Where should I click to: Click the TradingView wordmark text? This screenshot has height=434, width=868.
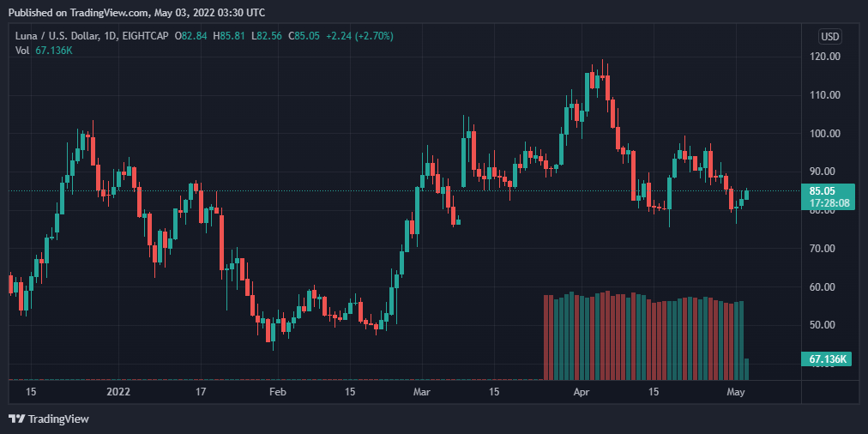point(58,419)
